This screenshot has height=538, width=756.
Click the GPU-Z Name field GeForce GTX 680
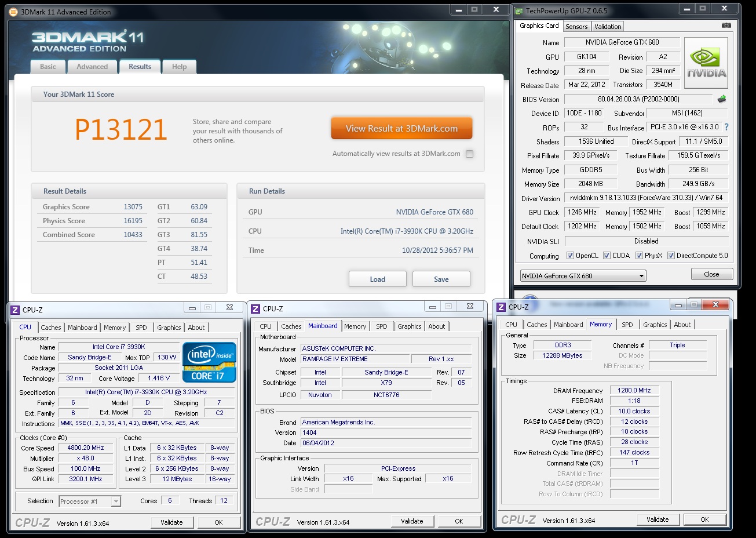tap(622, 42)
